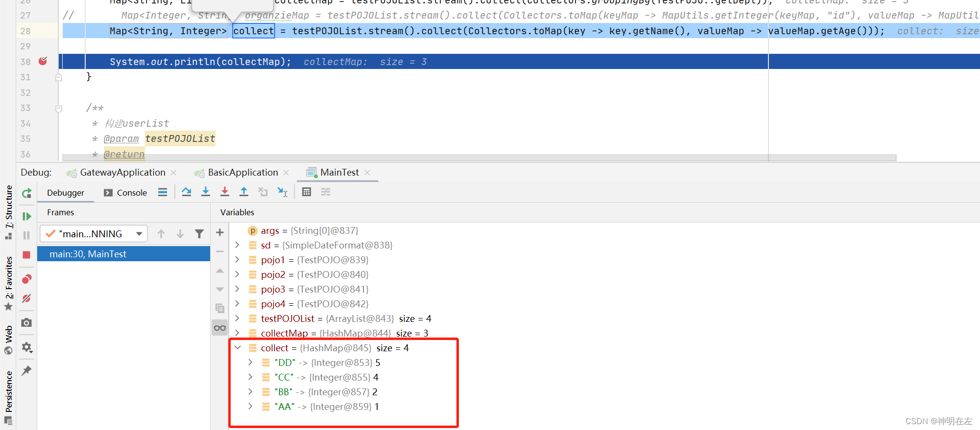Click Remove Watch minus icon

[220, 251]
